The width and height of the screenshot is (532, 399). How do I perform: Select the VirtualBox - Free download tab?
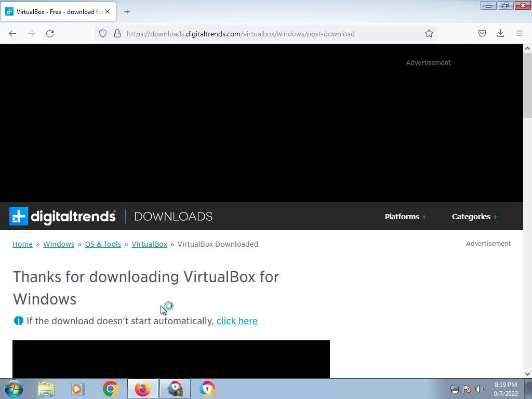[59, 12]
